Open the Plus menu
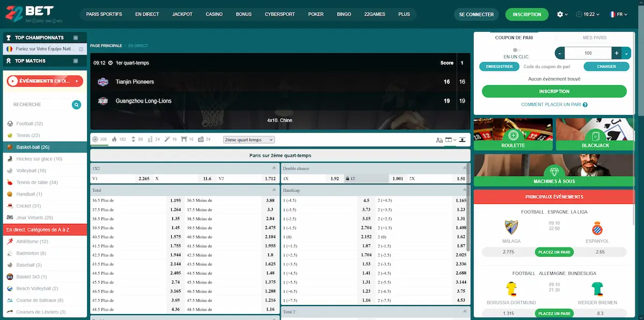The image size is (644, 320). (404, 14)
